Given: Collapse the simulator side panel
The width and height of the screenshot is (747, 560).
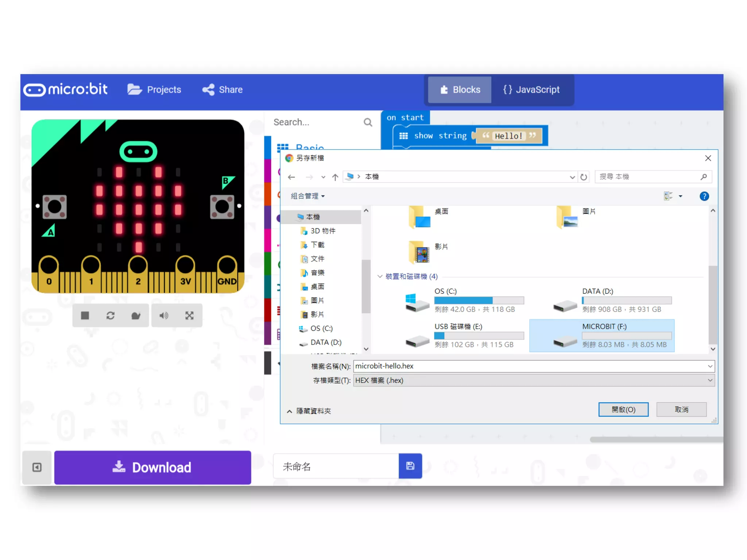Looking at the screenshot, I should [x=37, y=467].
